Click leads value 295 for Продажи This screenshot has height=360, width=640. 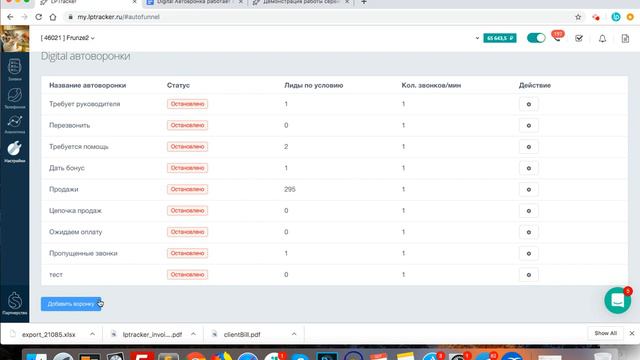tap(290, 189)
